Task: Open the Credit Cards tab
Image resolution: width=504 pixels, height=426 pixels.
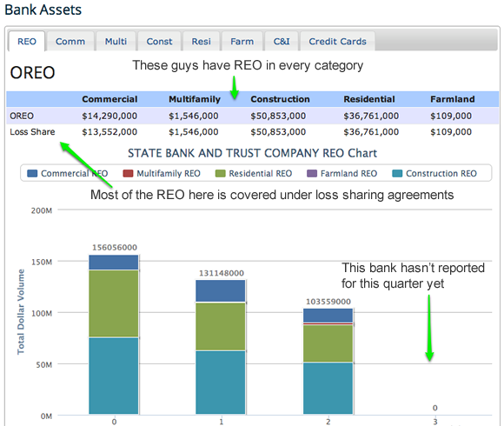Action: [337, 41]
